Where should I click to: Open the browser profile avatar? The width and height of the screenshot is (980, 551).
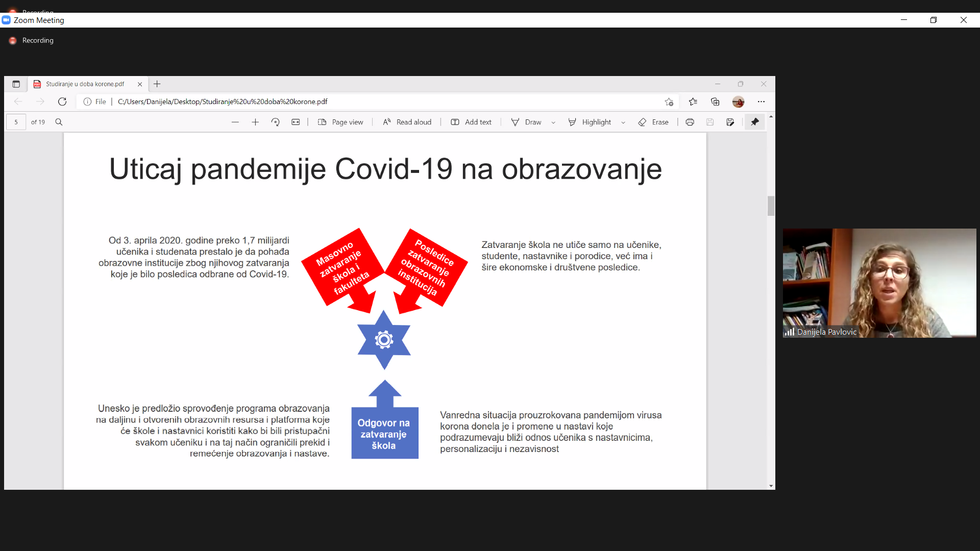738,102
